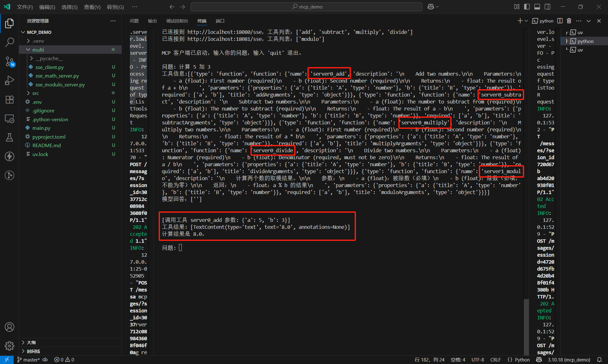This screenshot has height=364, width=608.
Task: Open the customize layout button
Action: point(517,7)
